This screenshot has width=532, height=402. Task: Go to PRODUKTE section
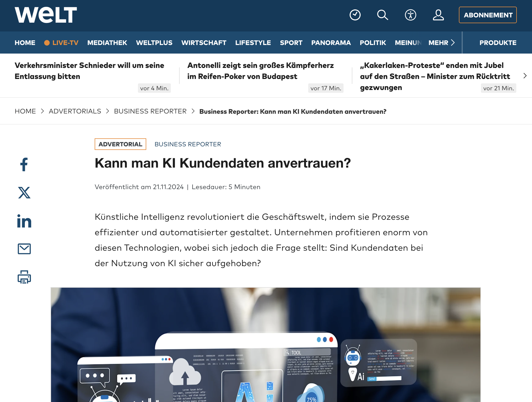tap(498, 43)
